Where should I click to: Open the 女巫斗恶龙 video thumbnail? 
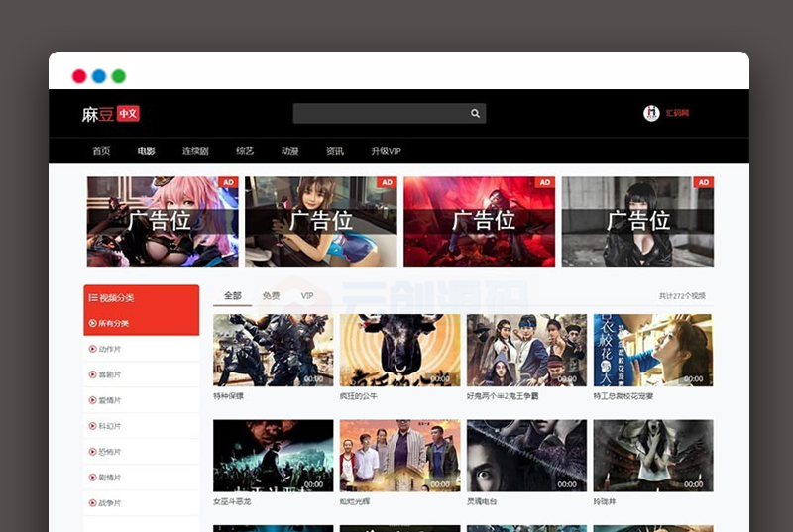[x=274, y=456]
